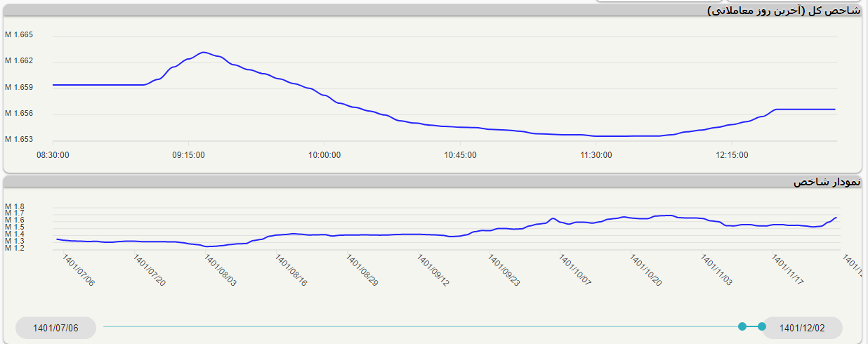
Task: Click the M 1.653 value axis label
Action: coord(19,139)
